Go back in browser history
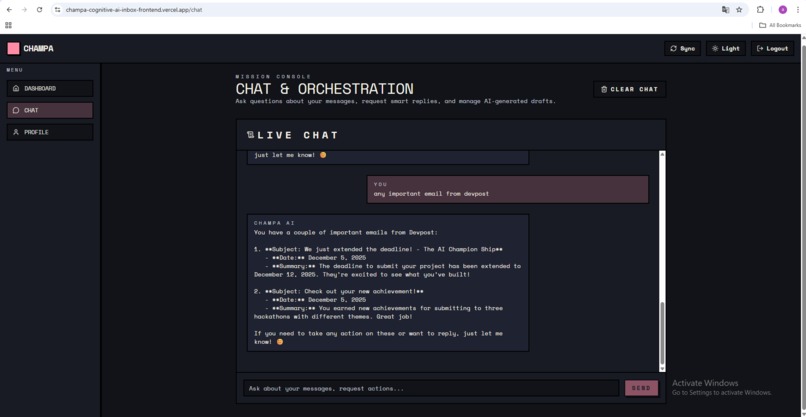 pos(9,9)
